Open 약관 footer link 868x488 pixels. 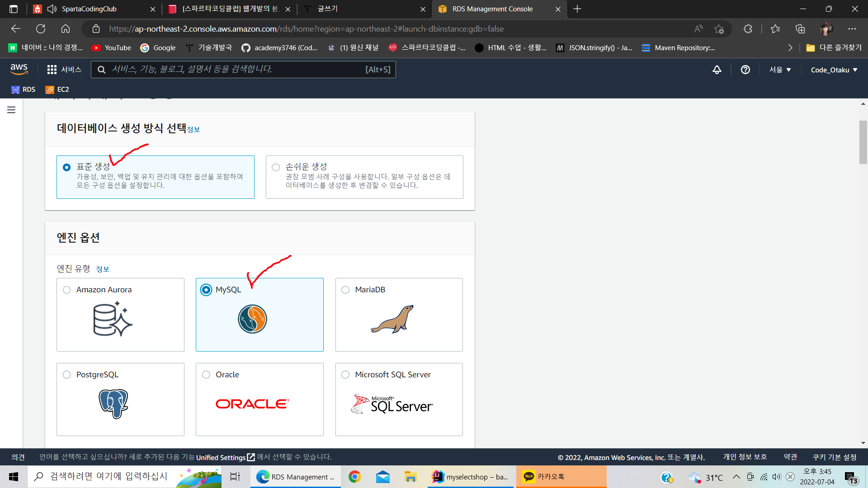pyautogui.click(x=790, y=457)
